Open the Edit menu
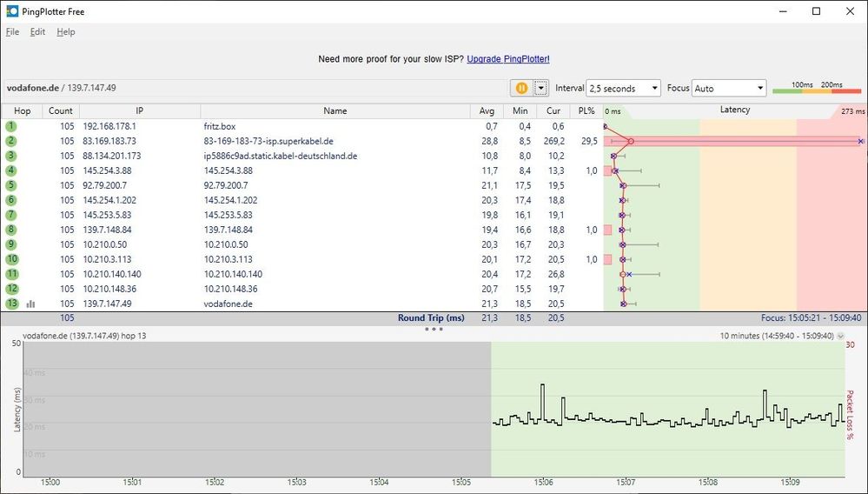Screen dimensions: 868x494 [x=37, y=32]
